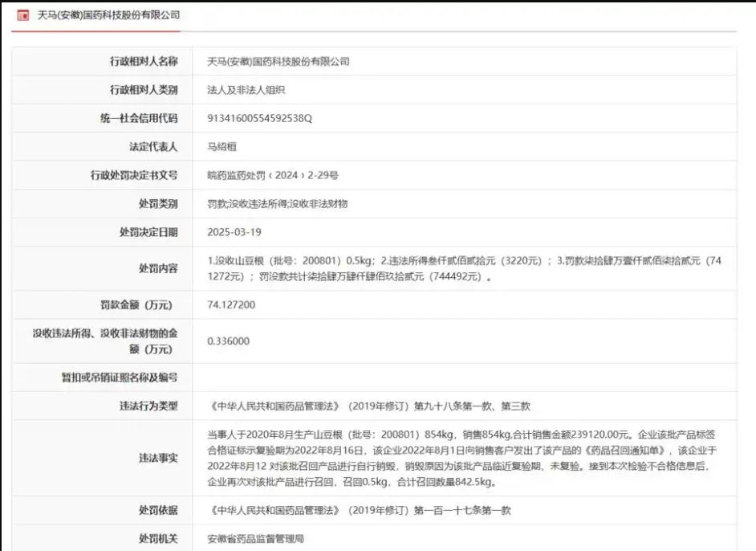
Task: Click violation facts paragraph starting 当事人于2020年8月
Action: coord(462,459)
